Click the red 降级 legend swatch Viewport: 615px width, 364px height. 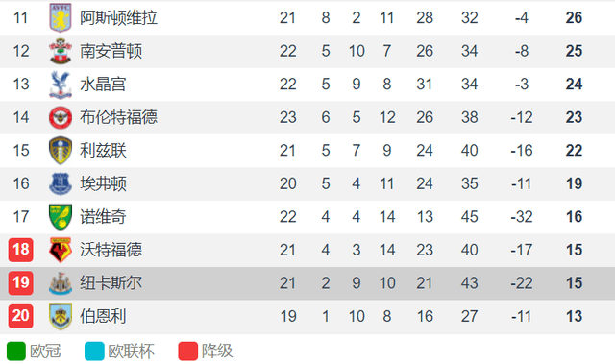click(188, 352)
